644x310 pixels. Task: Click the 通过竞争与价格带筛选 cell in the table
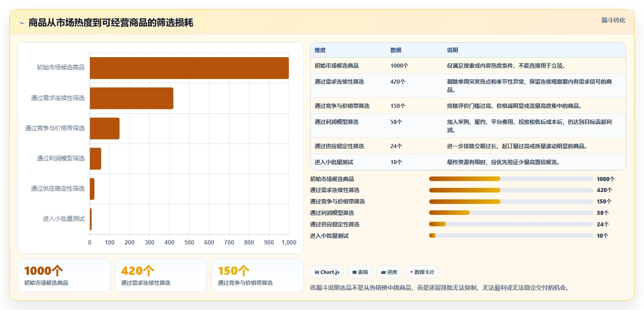342,106
